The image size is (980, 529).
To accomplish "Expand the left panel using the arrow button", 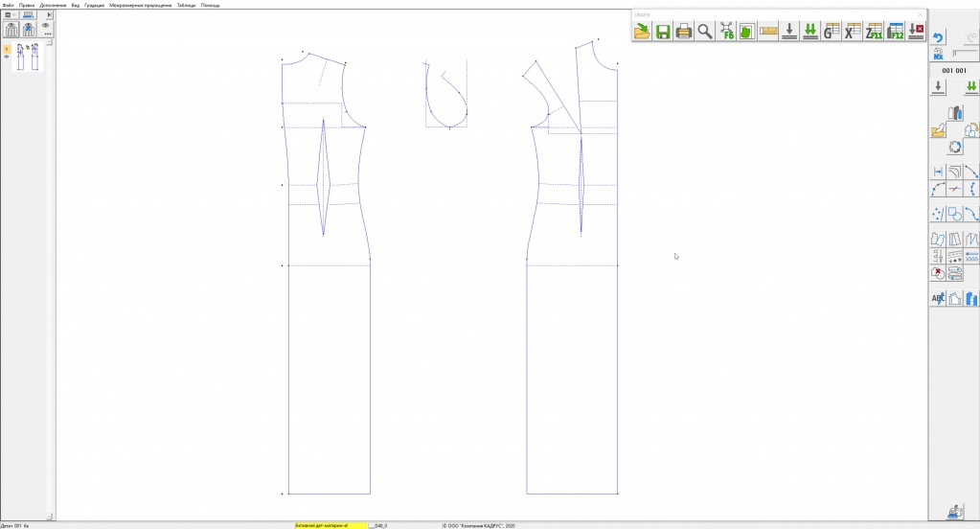I will [49, 15].
